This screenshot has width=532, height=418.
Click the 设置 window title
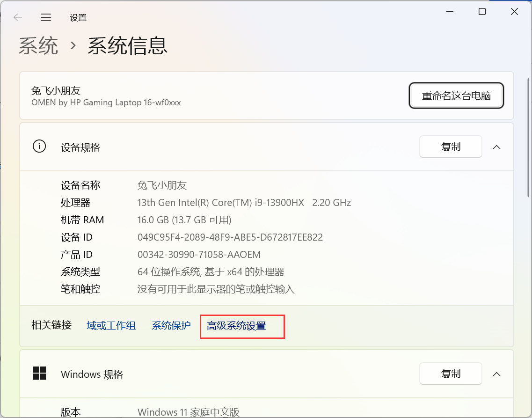[78, 18]
